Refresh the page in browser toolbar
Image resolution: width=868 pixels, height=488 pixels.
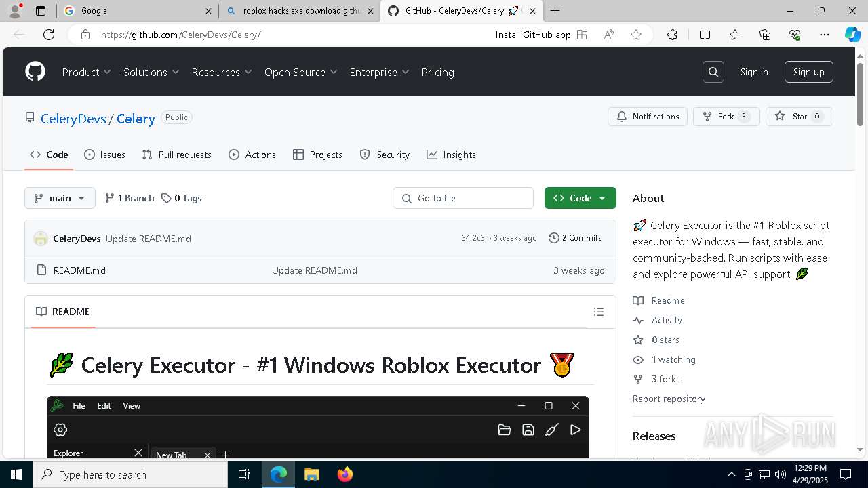click(49, 35)
